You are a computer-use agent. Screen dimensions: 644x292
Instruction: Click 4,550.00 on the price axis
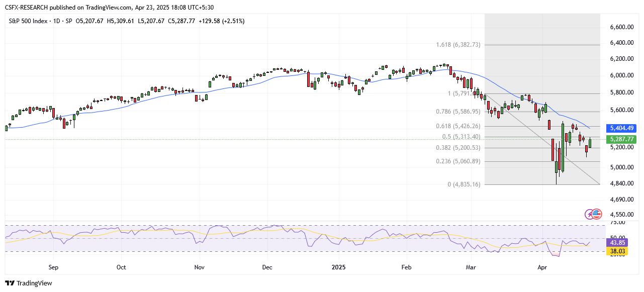tap(623, 215)
